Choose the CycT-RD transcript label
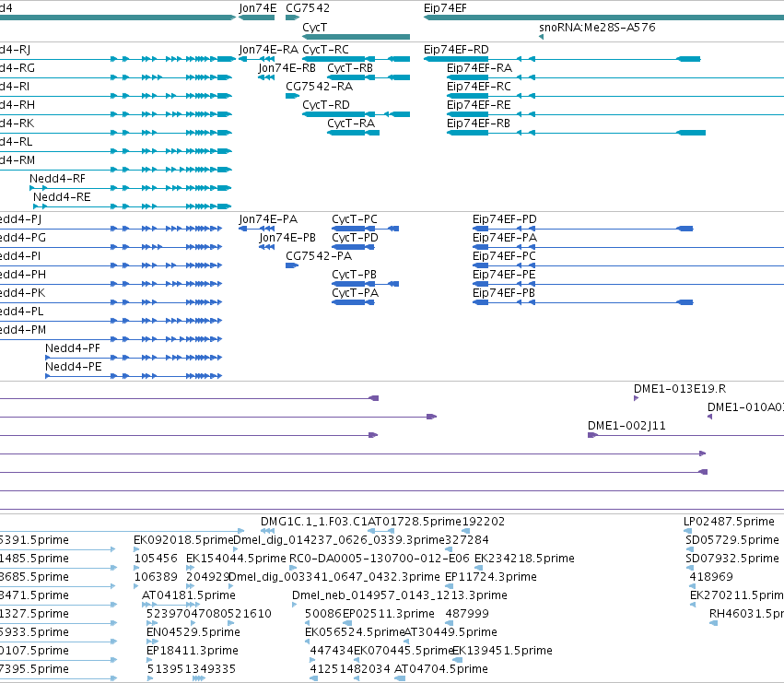 pos(326,105)
